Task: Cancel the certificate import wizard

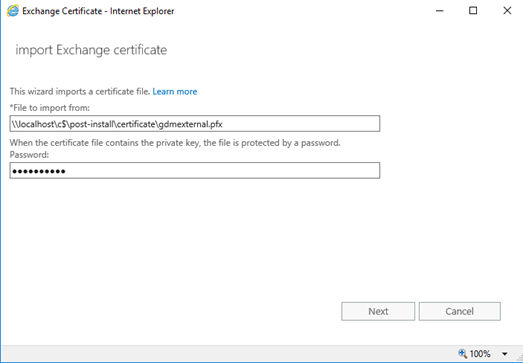Action: pyautogui.click(x=460, y=311)
